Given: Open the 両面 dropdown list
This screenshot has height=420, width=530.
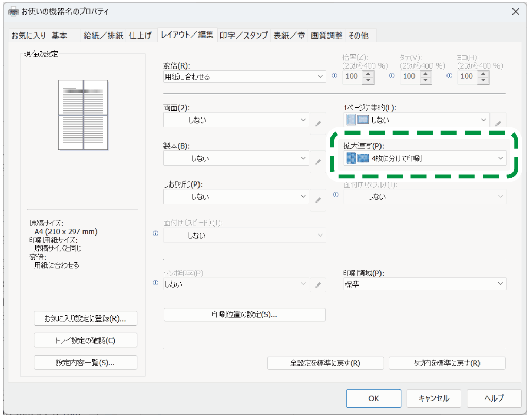Looking at the screenshot, I should [x=236, y=120].
